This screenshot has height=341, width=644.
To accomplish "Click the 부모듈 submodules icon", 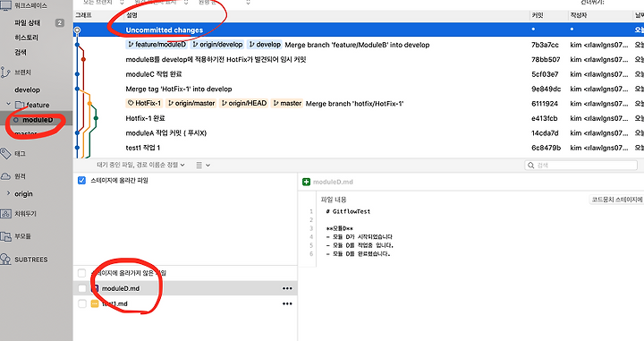I will click(x=5, y=236).
